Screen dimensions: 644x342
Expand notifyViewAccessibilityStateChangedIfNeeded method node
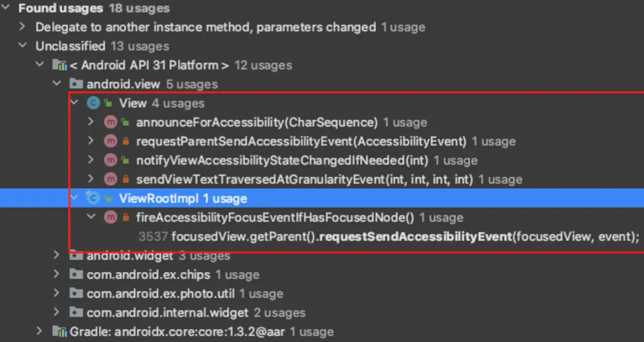91,160
